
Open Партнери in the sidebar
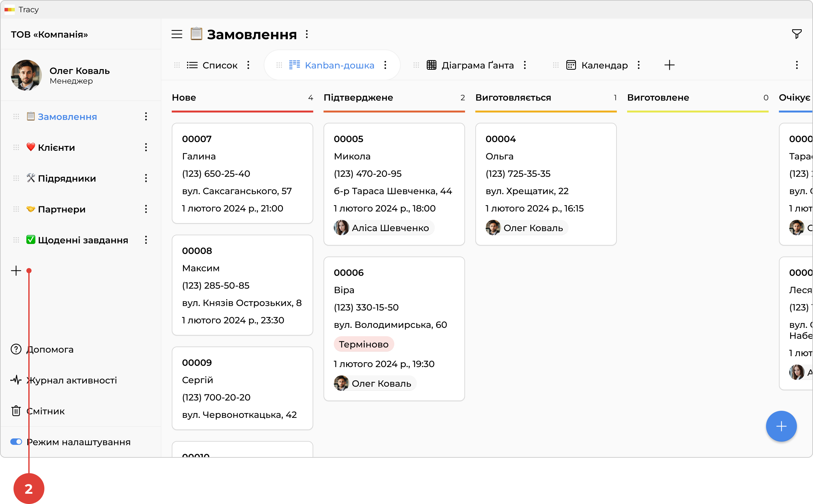coord(62,209)
